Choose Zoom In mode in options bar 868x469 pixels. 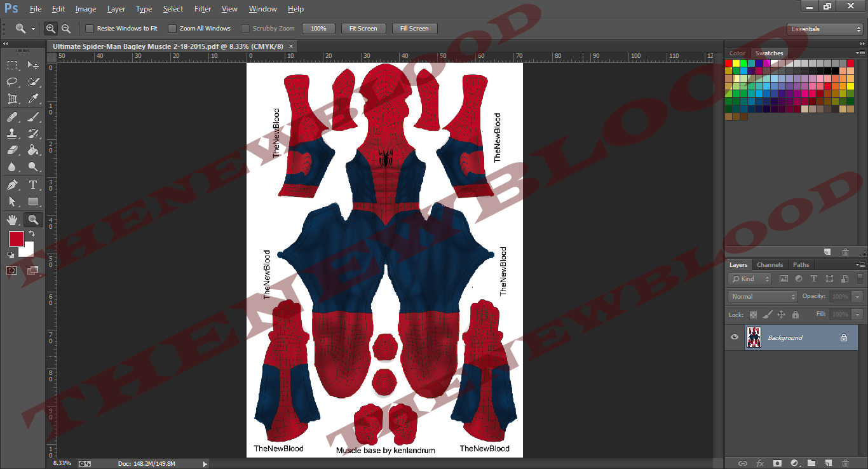51,29
